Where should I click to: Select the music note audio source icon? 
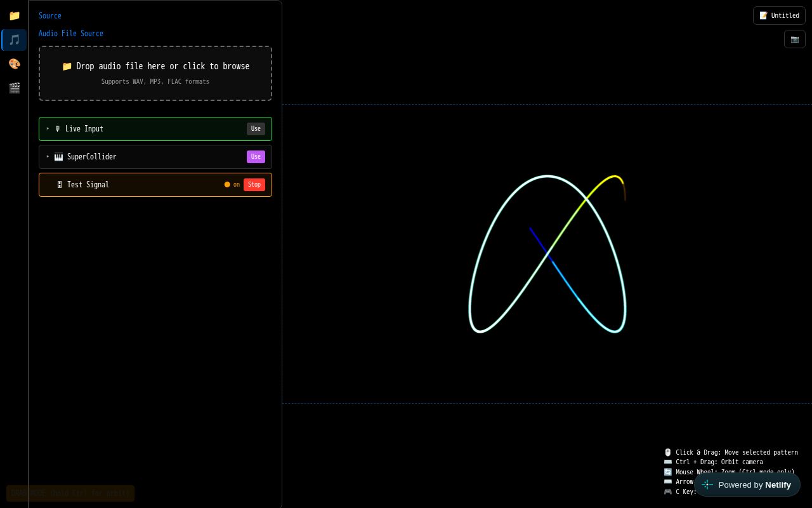pos(14,39)
